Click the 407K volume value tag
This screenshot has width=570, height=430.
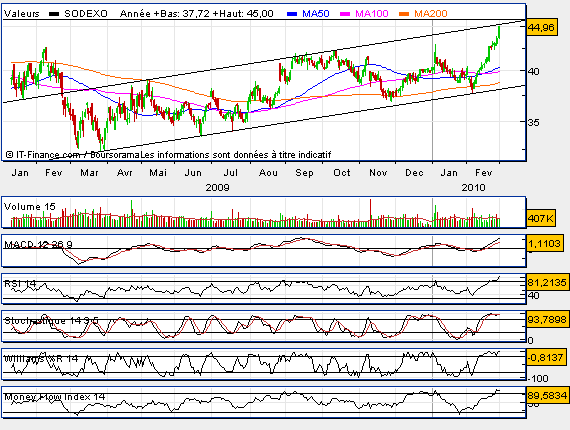pyautogui.click(x=541, y=218)
